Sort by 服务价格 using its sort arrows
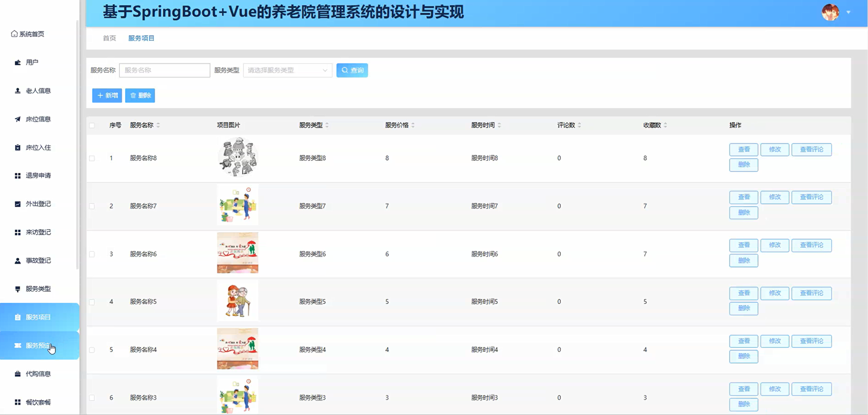The image size is (868, 415). pyautogui.click(x=413, y=125)
